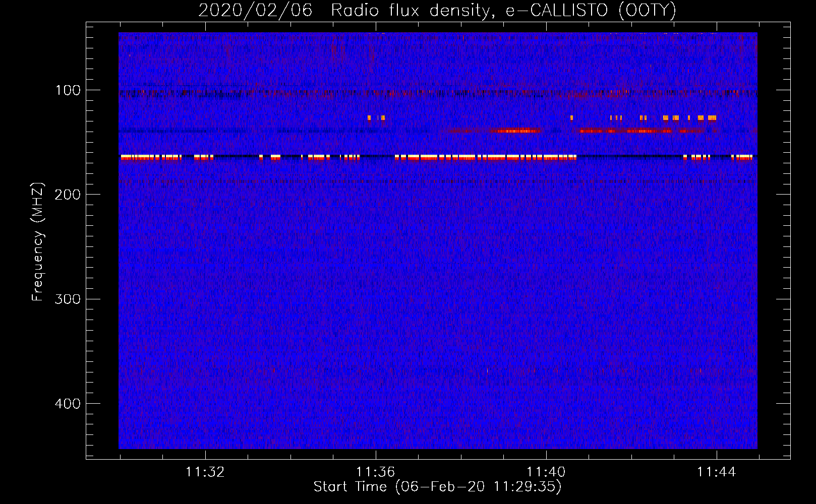This screenshot has height=504, width=816.
Task: Click the 11:36 time tick label
Action: click(376, 472)
